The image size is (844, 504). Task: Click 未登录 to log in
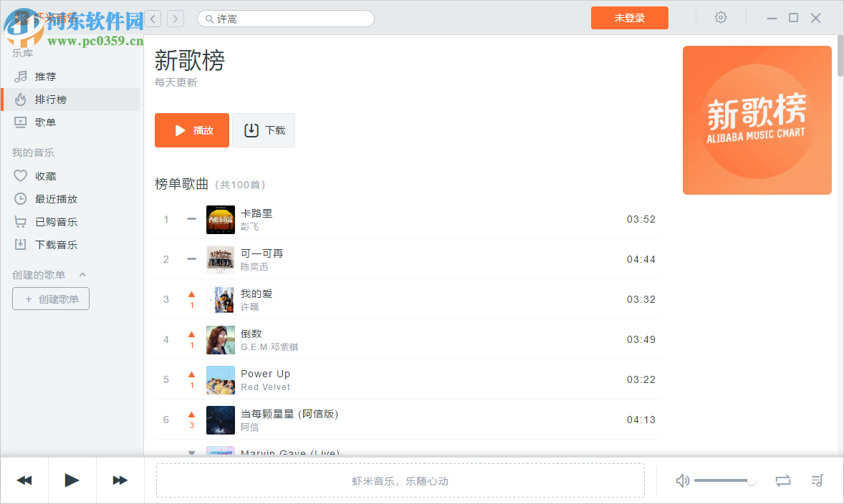coord(629,17)
